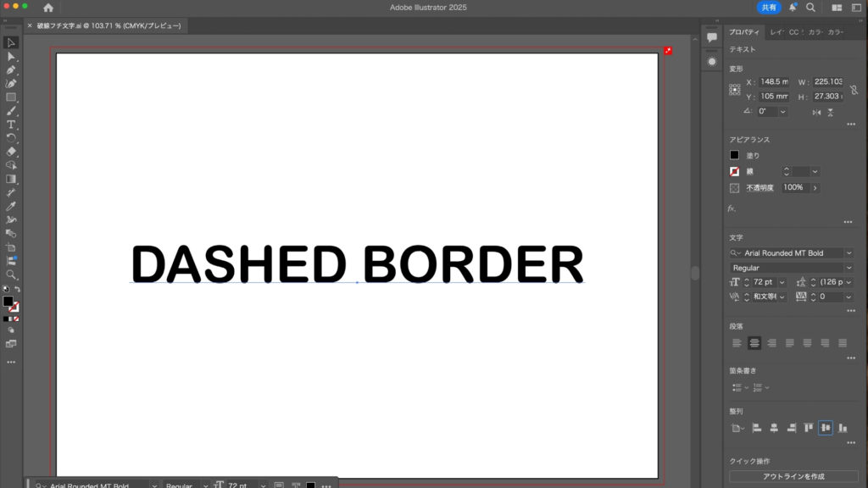Screen dimensions: 868x488
Task: Select the Pen tool
Action: click(11, 69)
